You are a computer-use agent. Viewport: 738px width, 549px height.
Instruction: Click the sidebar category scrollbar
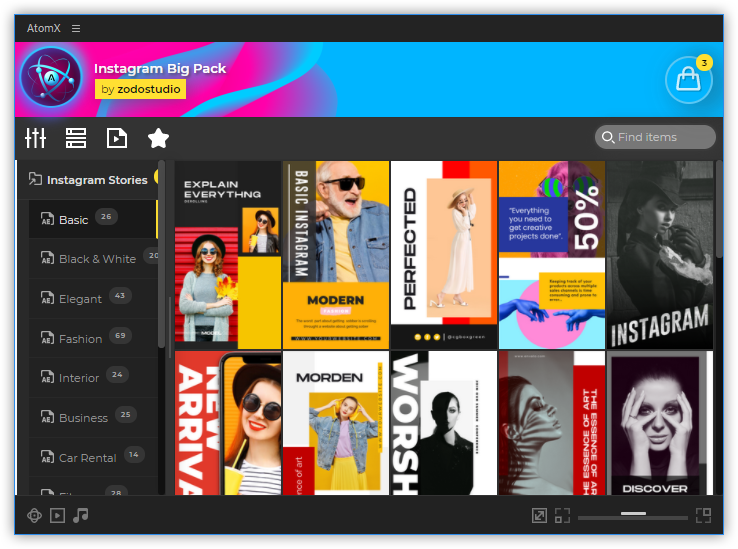(x=161, y=254)
